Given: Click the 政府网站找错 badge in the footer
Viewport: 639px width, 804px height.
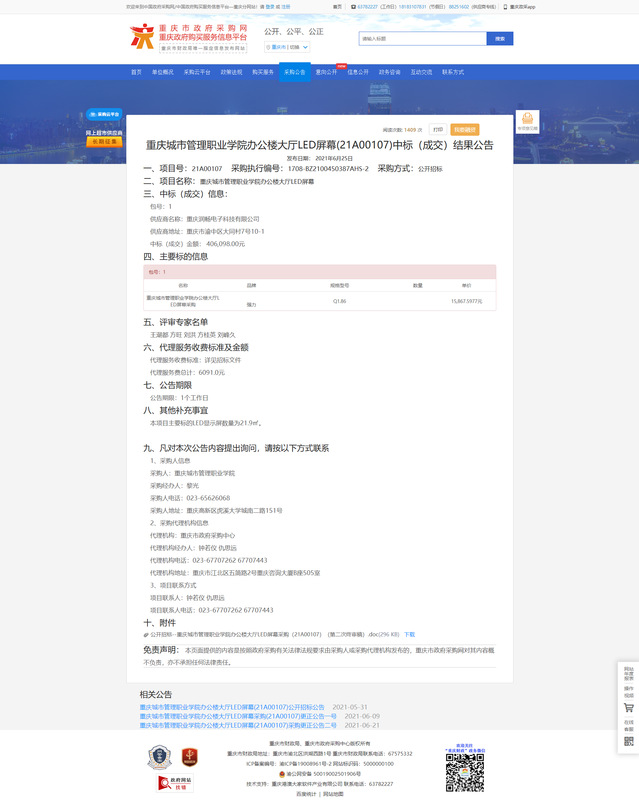Looking at the screenshot, I should pyautogui.click(x=174, y=783).
